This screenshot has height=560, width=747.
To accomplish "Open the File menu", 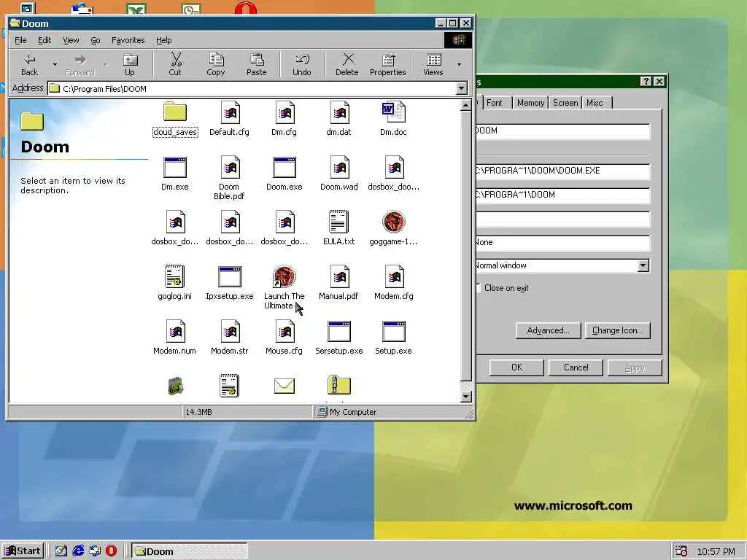I will click(x=20, y=41).
